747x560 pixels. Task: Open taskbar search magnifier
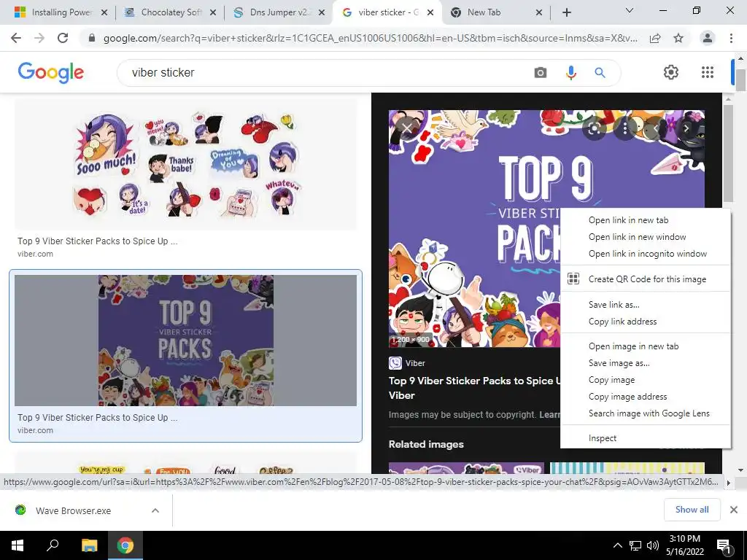tap(53, 545)
